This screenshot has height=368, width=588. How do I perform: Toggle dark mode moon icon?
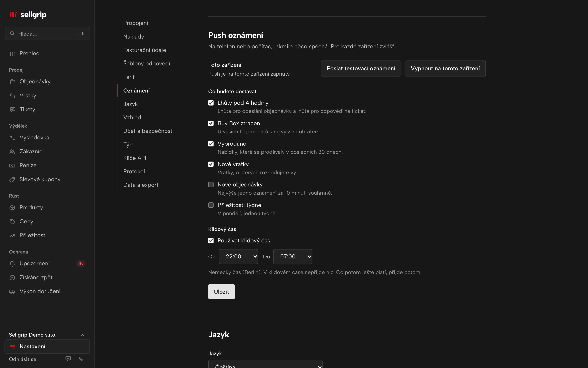coord(81,359)
